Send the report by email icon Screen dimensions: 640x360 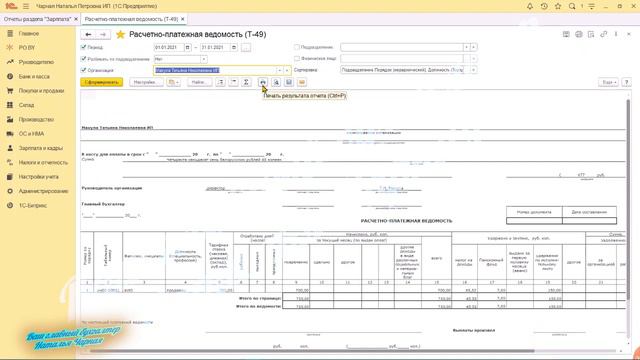(x=302, y=82)
